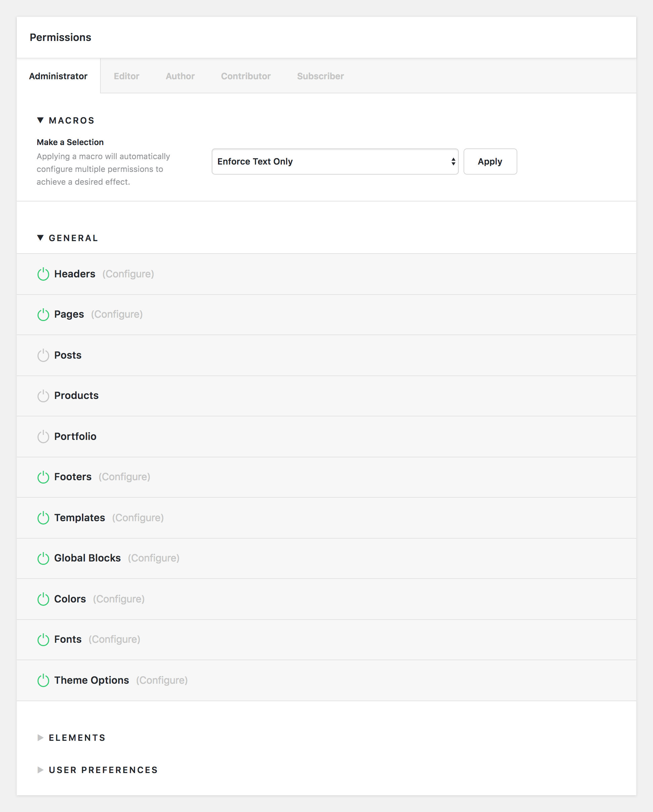Click Apply to enforce macro
Image resolution: width=653 pixels, height=812 pixels.
(x=490, y=161)
